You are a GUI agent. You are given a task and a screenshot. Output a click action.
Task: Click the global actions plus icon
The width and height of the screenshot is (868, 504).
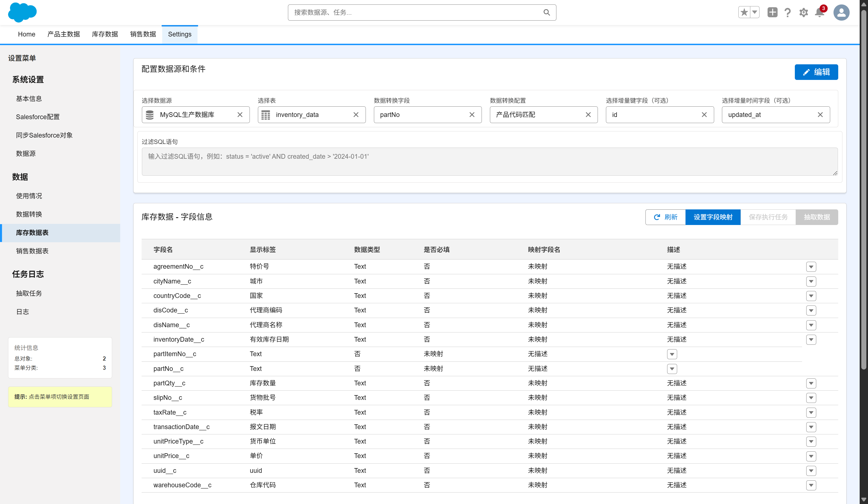(772, 13)
